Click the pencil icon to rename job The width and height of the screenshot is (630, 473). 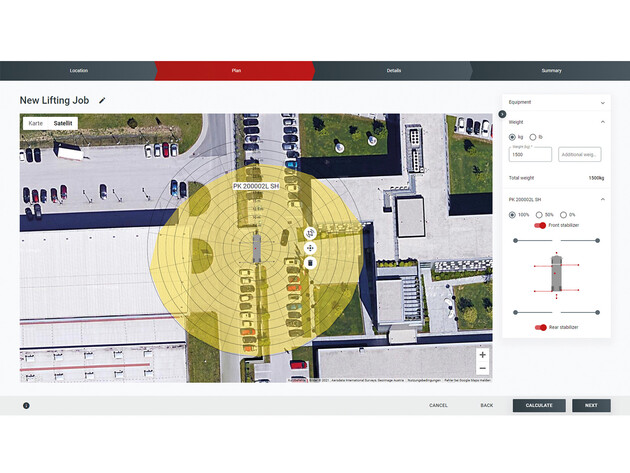(x=102, y=101)
